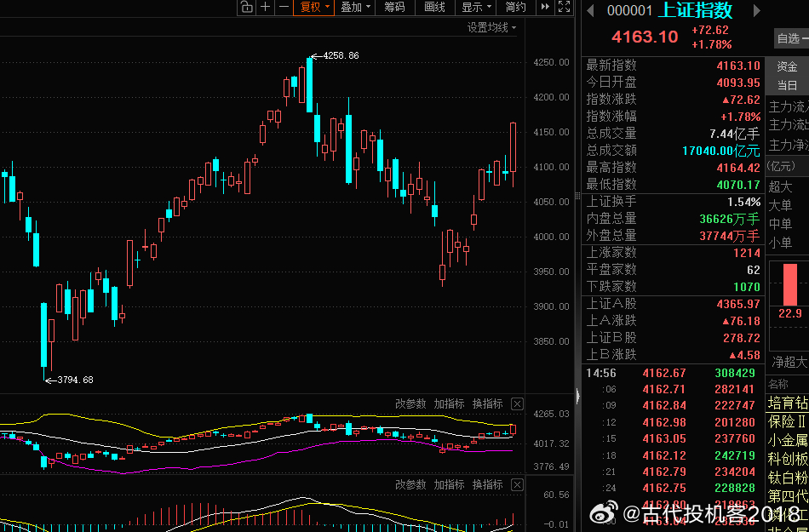The image size is (809, 532).
Task: Click the 小金属 sector entry
Action: tap(788, 440)
